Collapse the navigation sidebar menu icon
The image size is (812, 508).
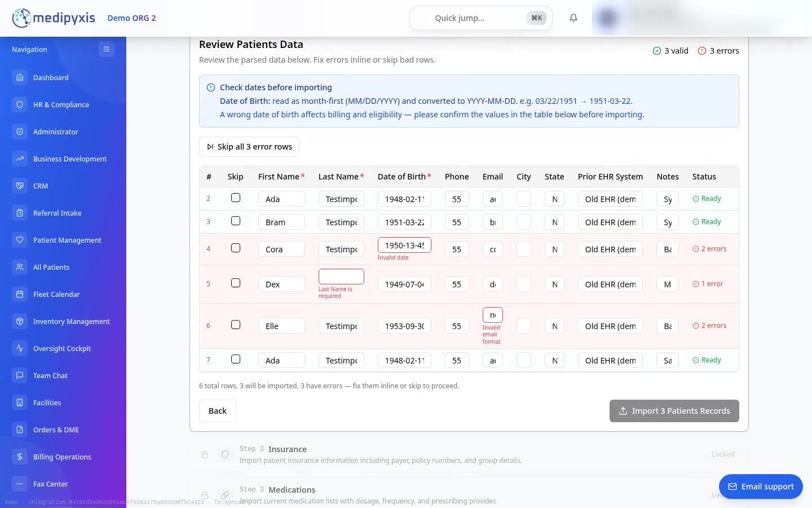point(106,49)
